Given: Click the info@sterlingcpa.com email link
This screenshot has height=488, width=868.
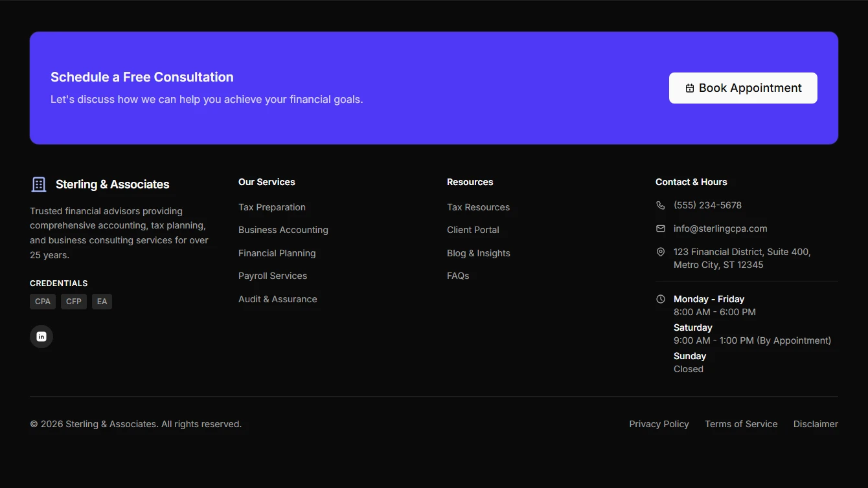Looking at the screenshot, I should pos(720,228).
